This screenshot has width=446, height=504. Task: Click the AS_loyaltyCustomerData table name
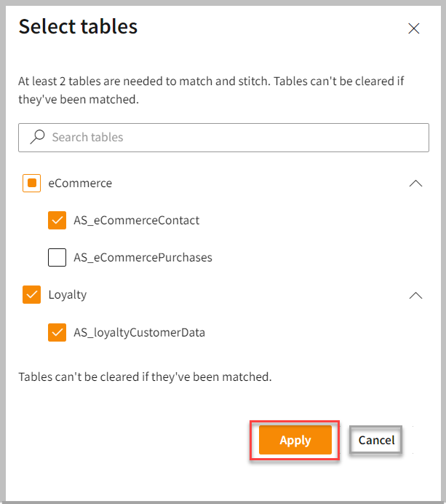point(140,332)
